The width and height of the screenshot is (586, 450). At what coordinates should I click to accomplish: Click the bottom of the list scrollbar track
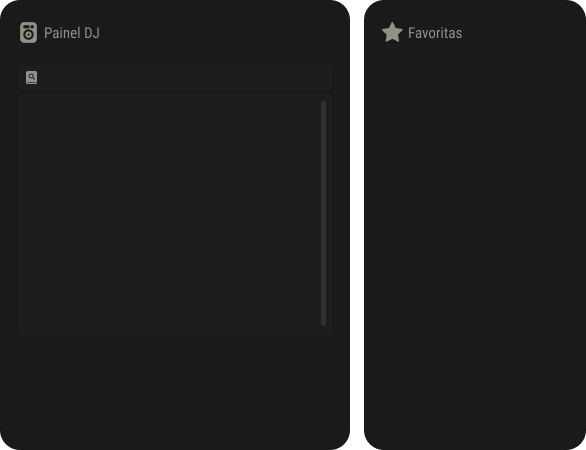(324, 322)
